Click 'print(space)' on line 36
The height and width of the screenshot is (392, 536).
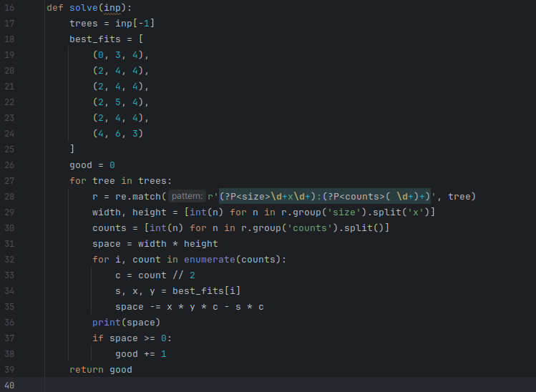(127, 323)
